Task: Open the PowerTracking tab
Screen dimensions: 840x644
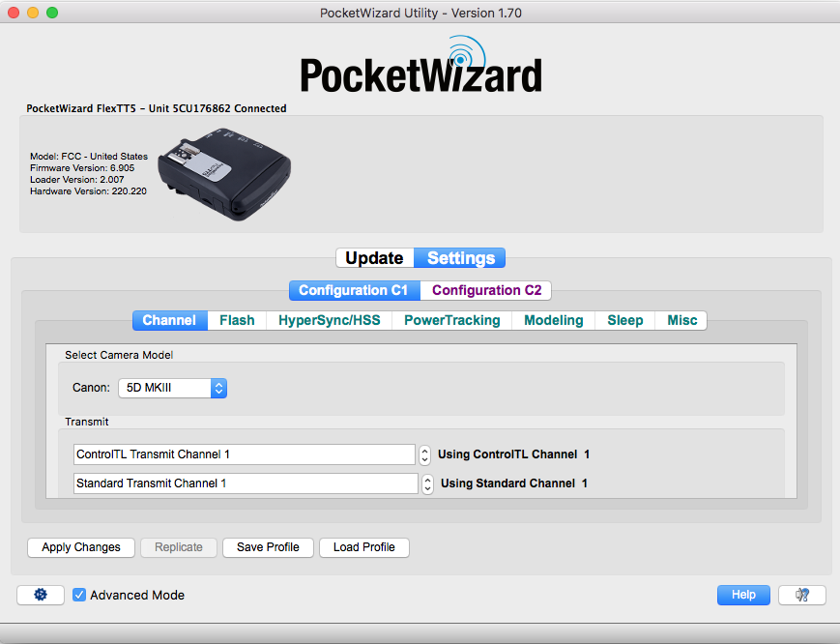Action: pos(451,320)
